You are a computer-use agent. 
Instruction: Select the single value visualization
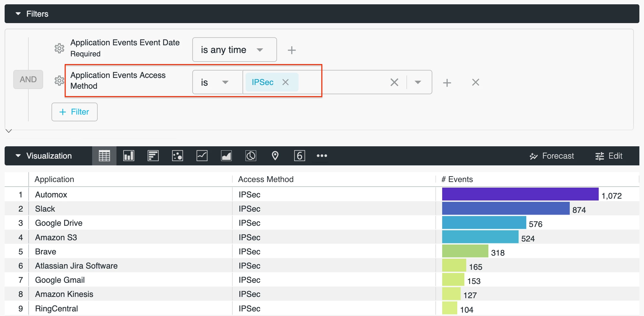[300, 156]
